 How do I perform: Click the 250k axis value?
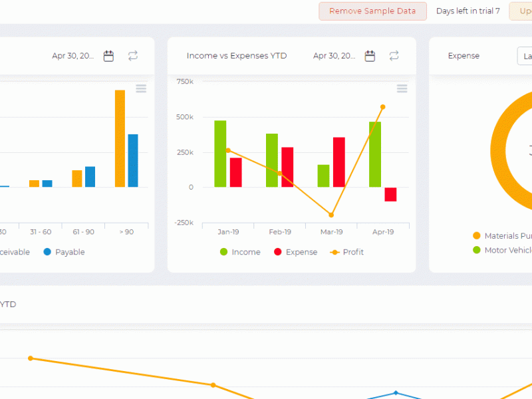[x=185, y=152]
